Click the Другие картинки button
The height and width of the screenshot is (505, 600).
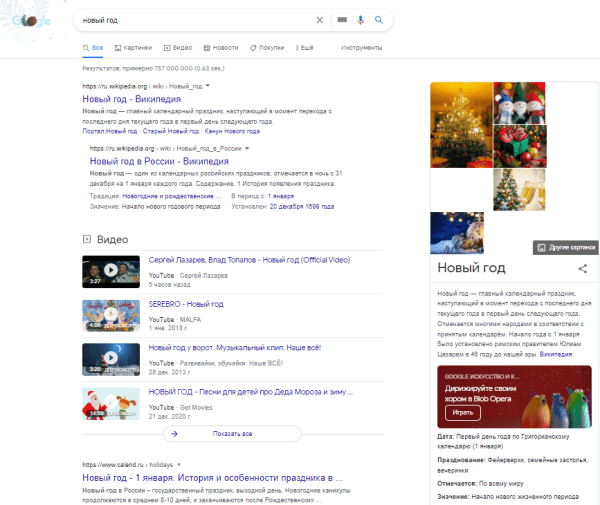pos(565,247)
